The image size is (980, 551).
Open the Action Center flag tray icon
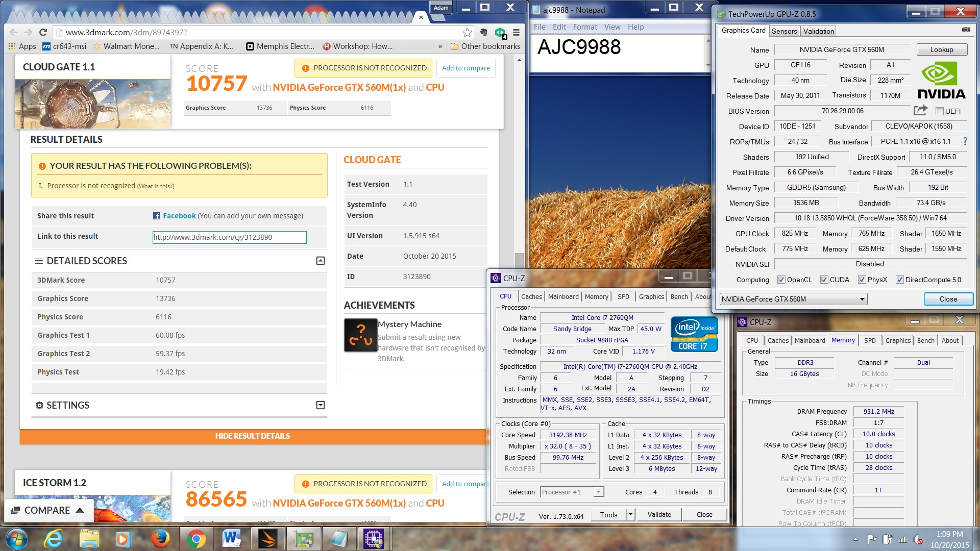point(872,539)
